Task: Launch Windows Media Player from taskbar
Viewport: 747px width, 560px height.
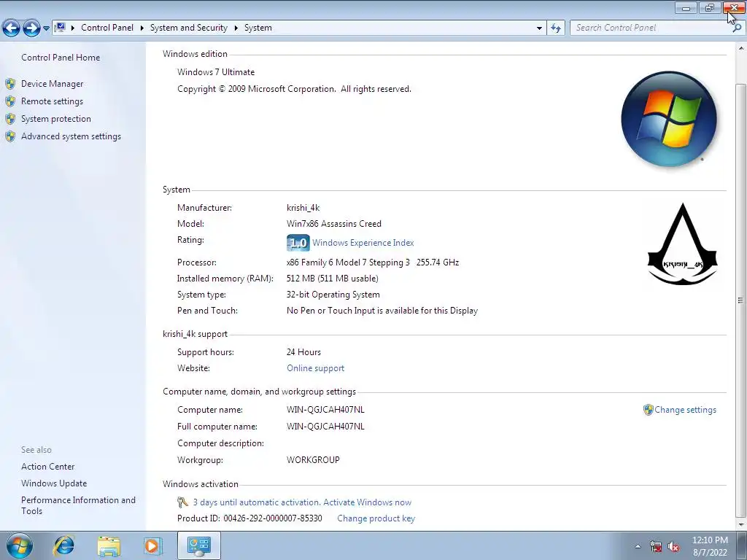Action: pyautogui.click(x=152, y=545)
